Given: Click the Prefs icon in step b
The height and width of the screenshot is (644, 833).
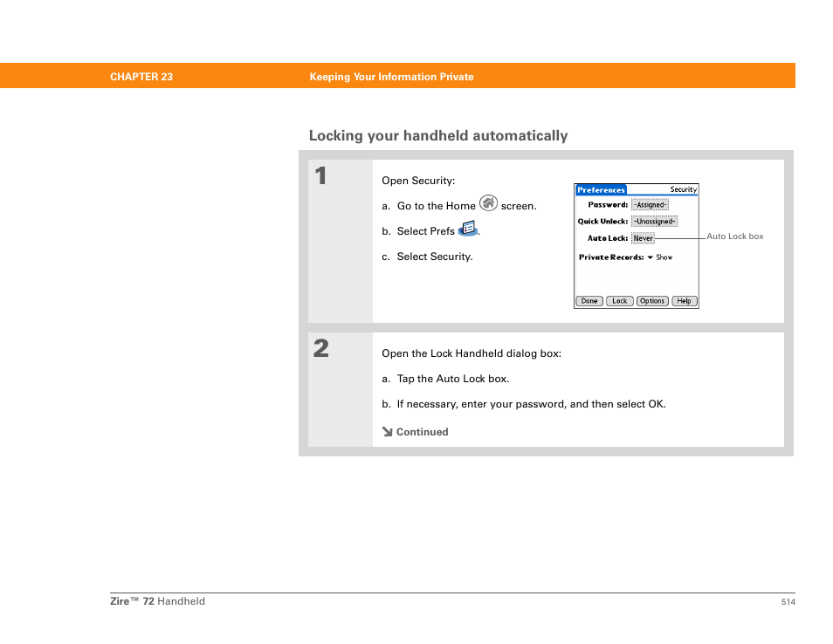Looking at the screenshot, I should [467, 229].
